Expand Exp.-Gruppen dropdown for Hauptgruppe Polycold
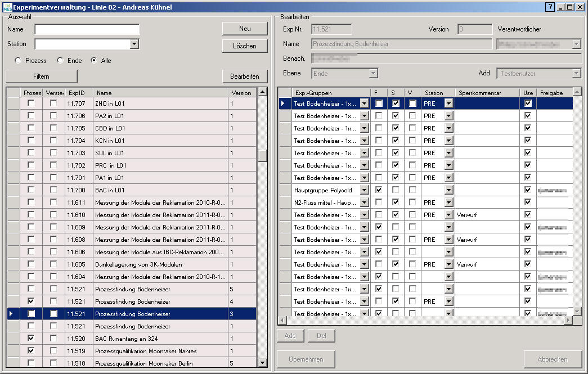588x374 pixels. pos(365,190)
